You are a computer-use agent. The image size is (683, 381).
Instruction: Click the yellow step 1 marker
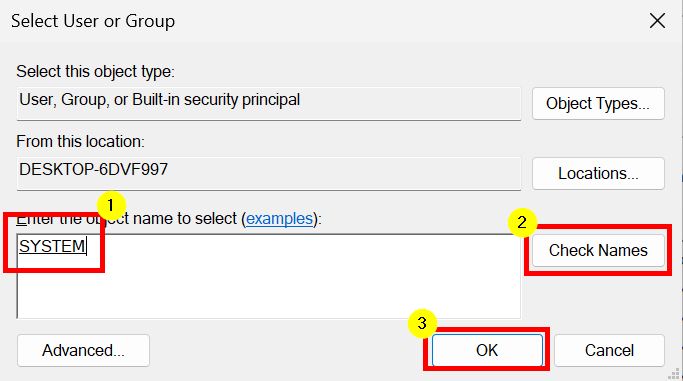(111, 206)
